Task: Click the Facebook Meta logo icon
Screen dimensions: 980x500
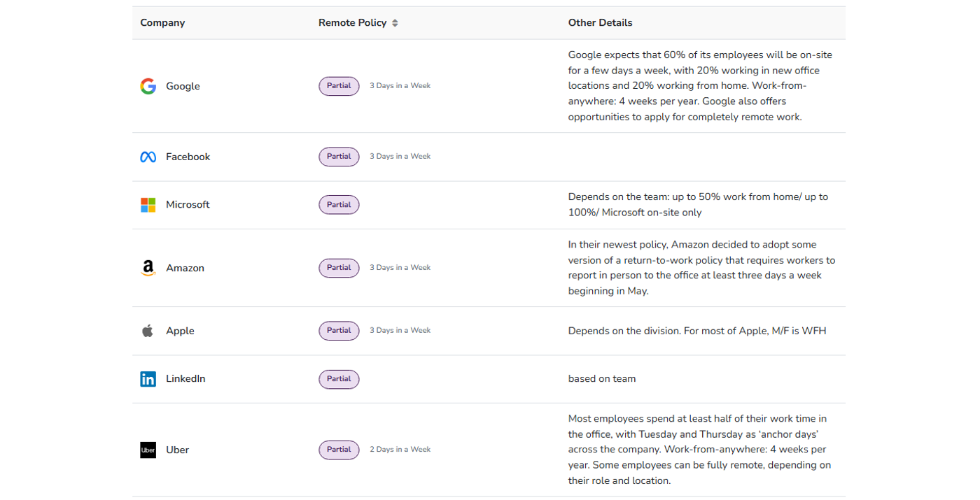Action: click(148, 157)
